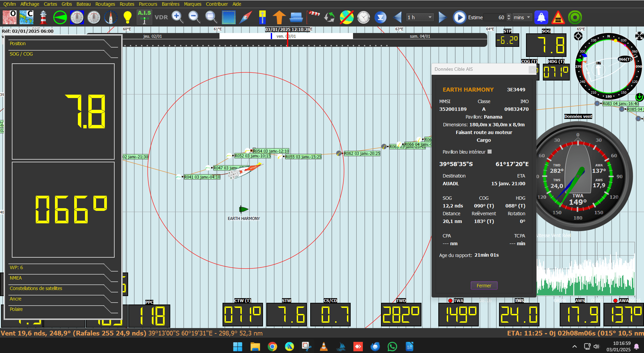This screenshot has height=353, width=644.
Task: Click the green radar sector icon
Action: (60, 17)
